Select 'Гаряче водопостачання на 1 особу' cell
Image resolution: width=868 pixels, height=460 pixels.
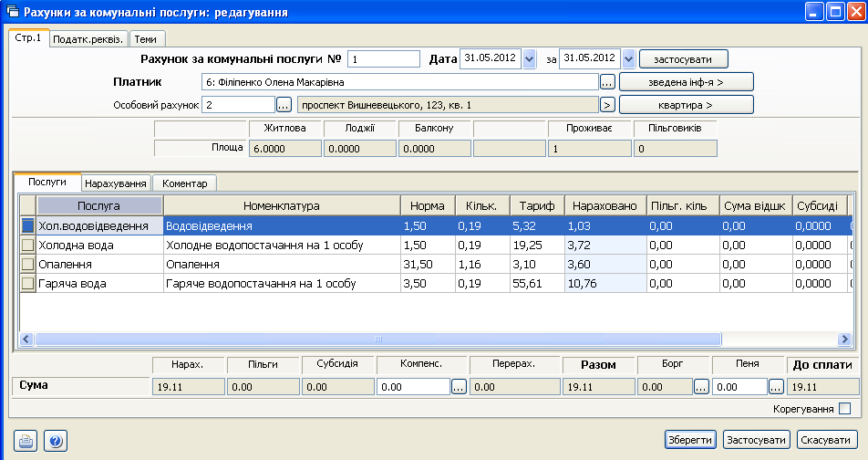tap(282, 283)
